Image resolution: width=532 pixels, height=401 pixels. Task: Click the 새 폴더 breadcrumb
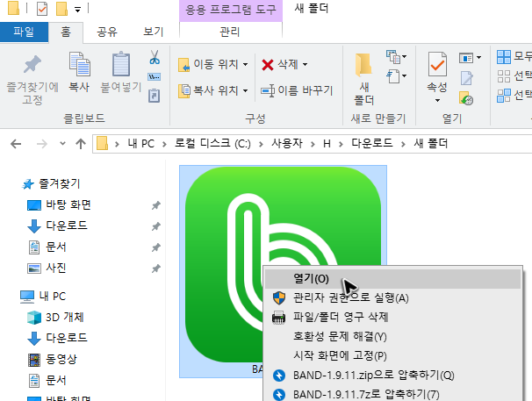430,144
